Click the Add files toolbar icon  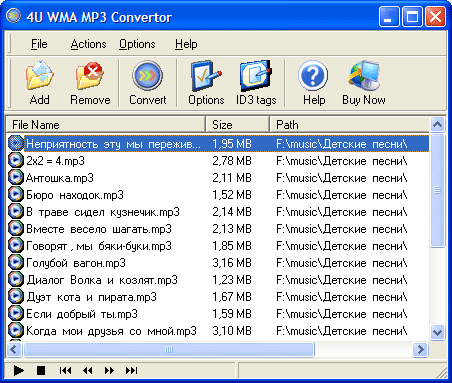40,76
